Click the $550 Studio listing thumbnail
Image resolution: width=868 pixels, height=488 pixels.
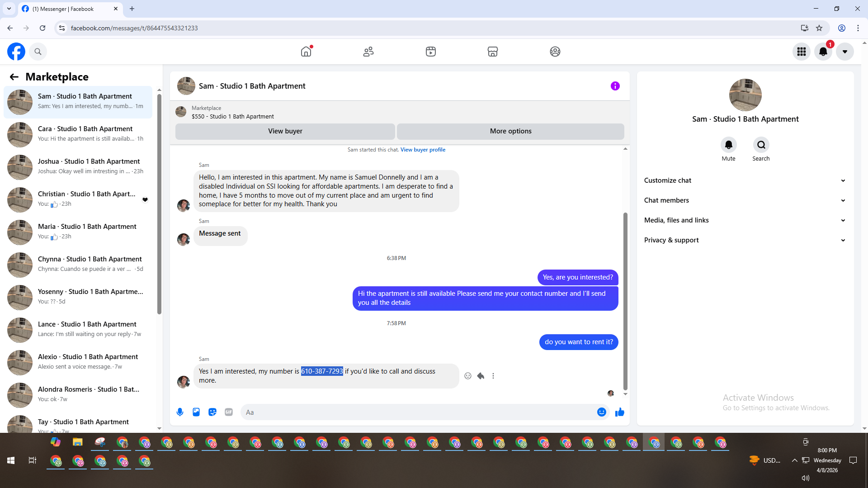181,112
